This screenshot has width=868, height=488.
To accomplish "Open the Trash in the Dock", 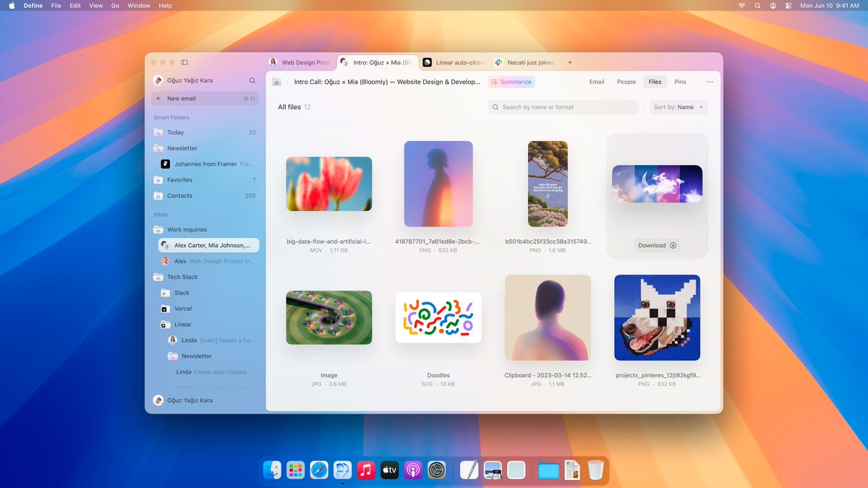I will 595,470.
